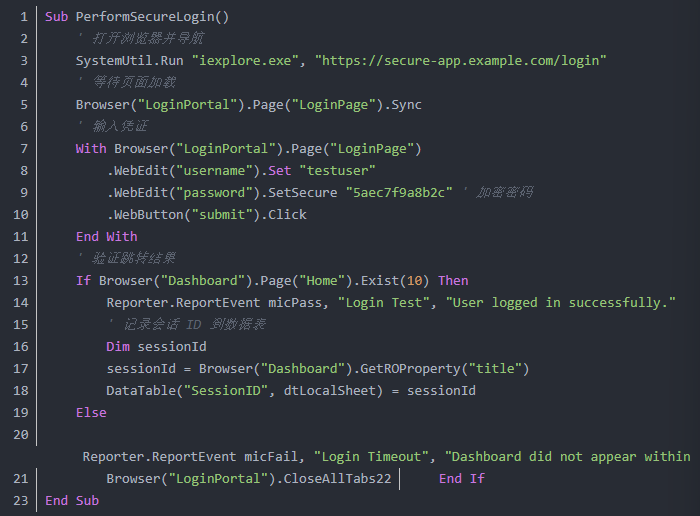Viewport: 700px width, 516px height.
Task: Place cursor on the secure-app.example.com login URL
Action: pos(461,61)
